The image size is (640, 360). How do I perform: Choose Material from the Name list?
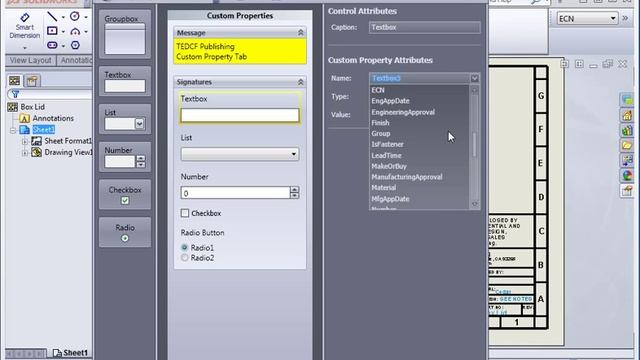420,188
